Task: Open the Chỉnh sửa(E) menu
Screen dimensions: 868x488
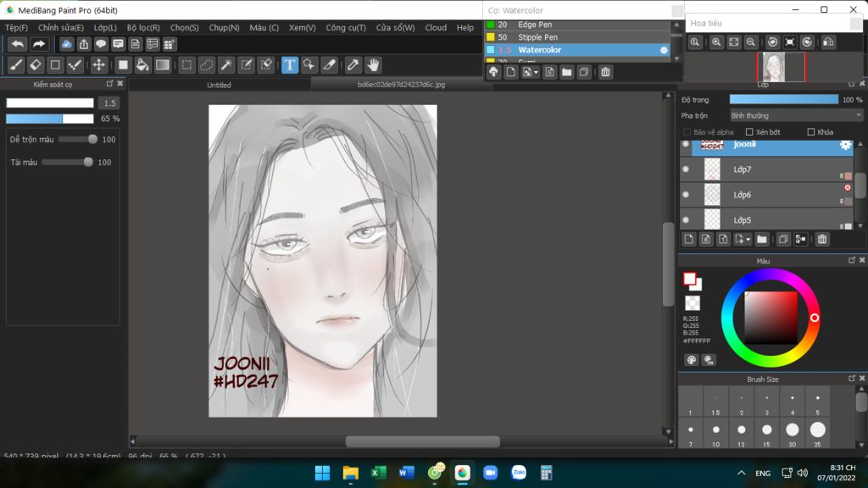Action: 61,28
